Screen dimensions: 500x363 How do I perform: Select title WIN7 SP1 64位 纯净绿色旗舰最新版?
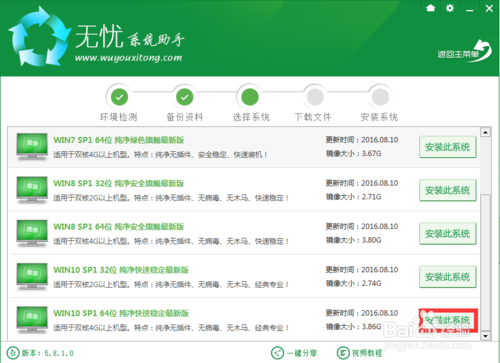[x=119, y=140]
